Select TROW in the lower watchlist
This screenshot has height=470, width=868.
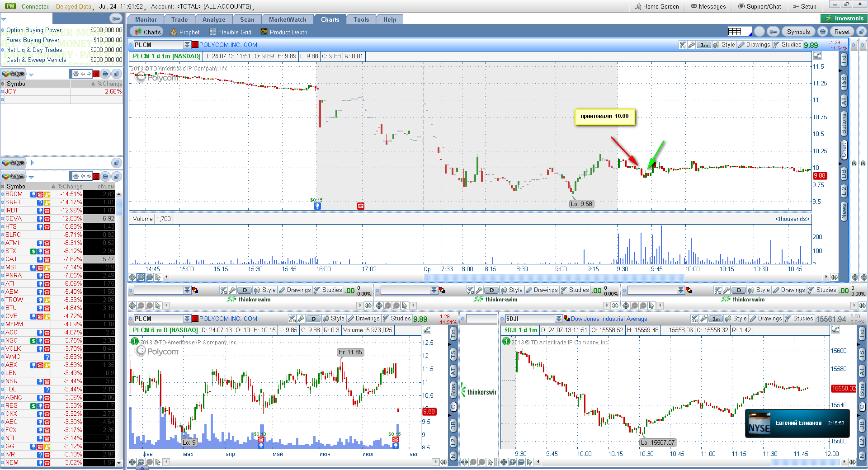14,300
